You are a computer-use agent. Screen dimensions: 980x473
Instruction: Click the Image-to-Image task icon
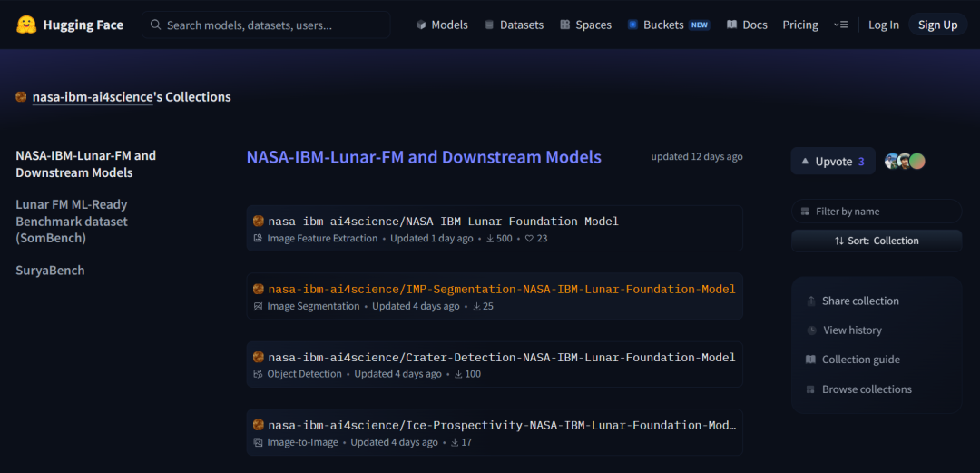[258, 442]
